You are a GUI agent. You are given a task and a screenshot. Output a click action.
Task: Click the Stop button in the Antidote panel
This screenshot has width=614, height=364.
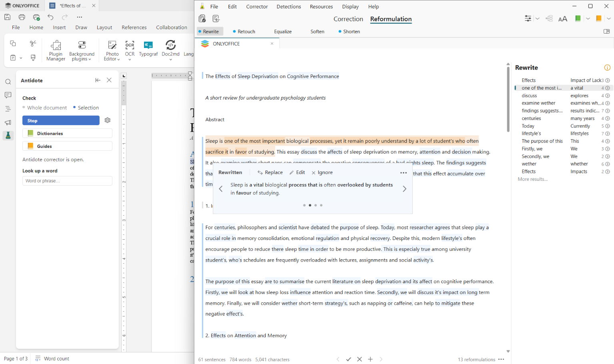click(61, 120)
